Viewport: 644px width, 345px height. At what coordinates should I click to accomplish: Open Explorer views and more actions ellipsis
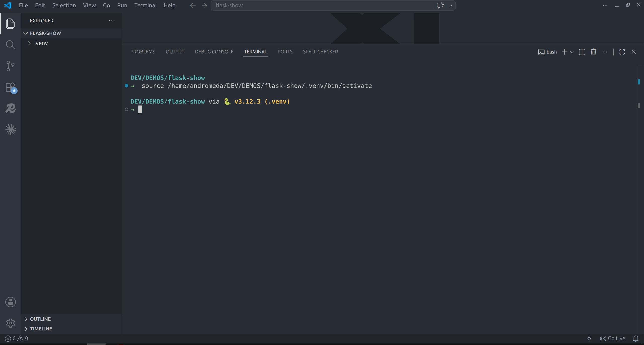click(x=111, y=21)
